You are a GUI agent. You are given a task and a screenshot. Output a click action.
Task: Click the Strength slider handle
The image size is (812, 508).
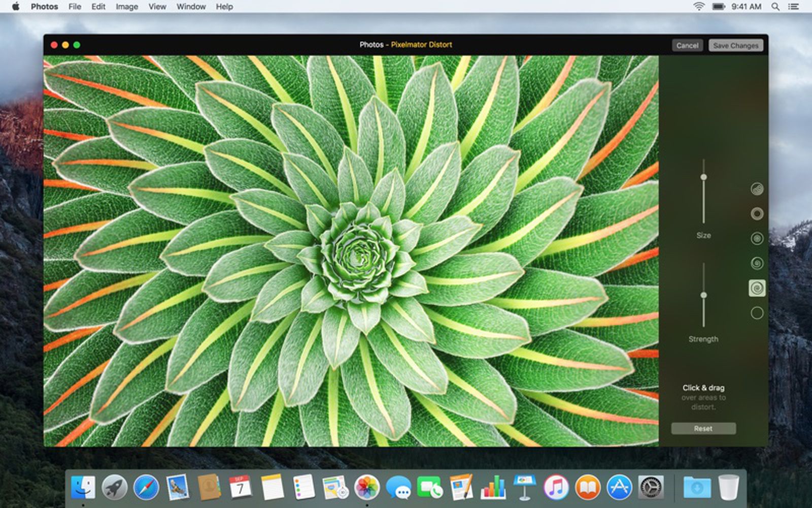click(703, 294)
